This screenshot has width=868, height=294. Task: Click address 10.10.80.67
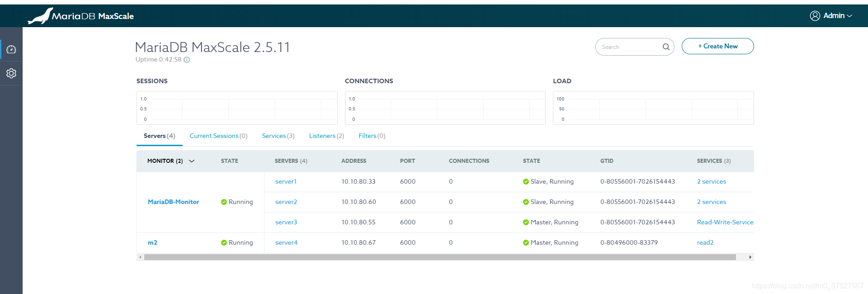(x=358, y=243)
